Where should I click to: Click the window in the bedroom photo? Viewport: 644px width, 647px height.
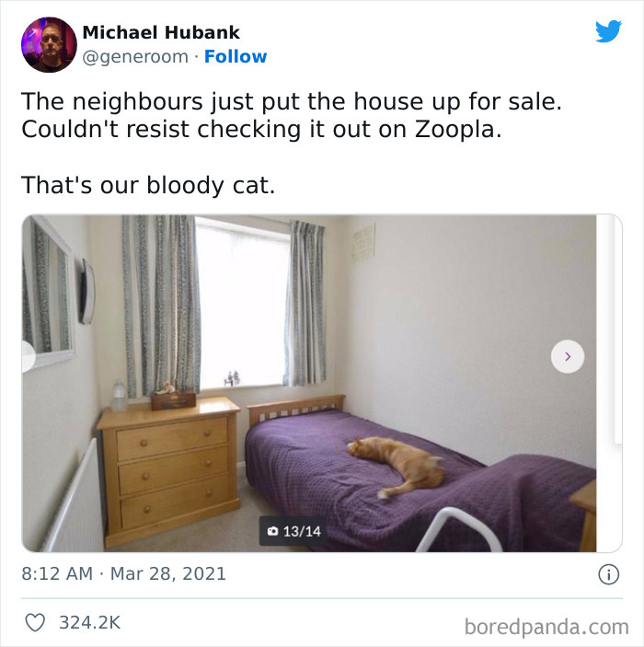pyautogui.click(x=243, y=304)
